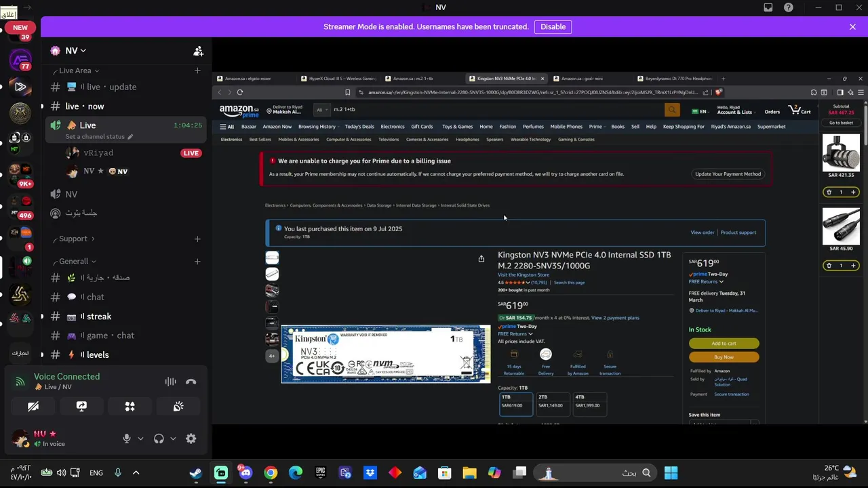868x488 pixels.
Task: Join the NV voice channel
Action: tap(126, 194)
